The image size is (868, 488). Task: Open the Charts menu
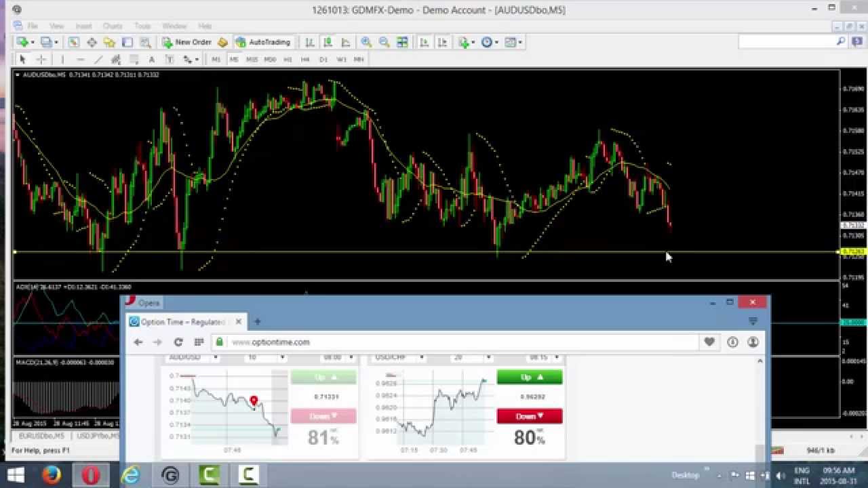[113, 26]
